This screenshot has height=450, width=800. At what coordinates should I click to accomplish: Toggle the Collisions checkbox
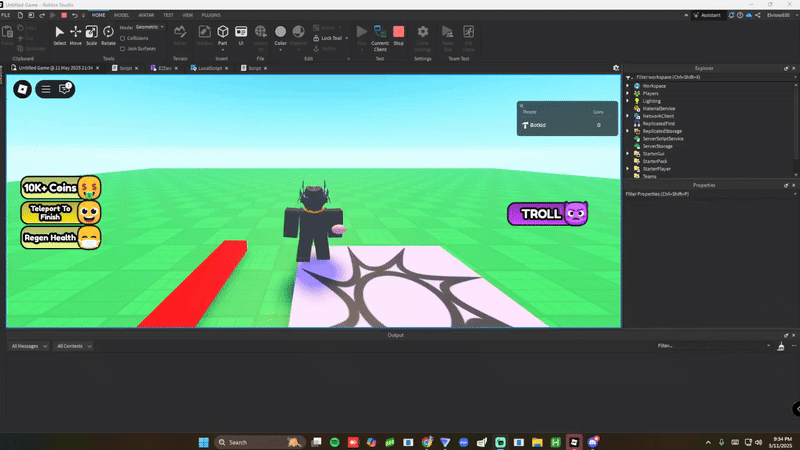[122, 38]
